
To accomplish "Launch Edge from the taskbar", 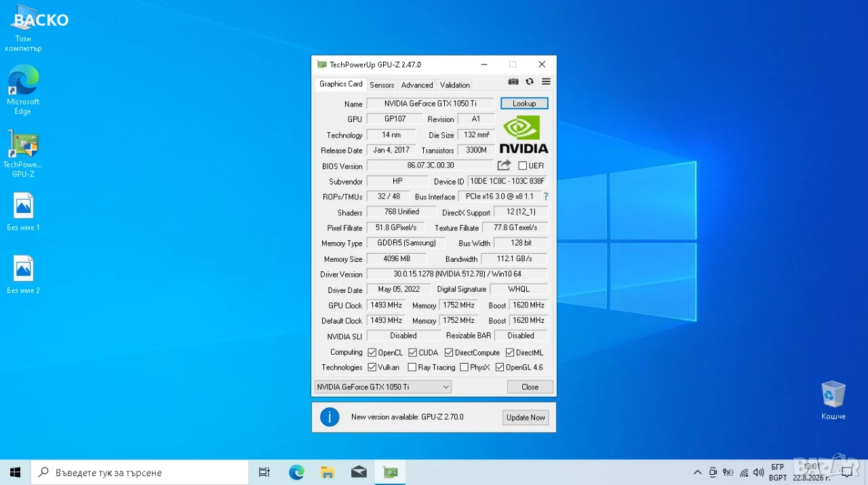I will pos(296,472).
